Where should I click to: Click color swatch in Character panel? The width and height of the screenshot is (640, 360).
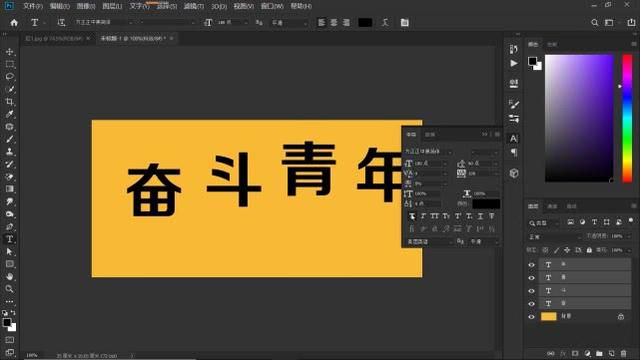tap(486, 203)
